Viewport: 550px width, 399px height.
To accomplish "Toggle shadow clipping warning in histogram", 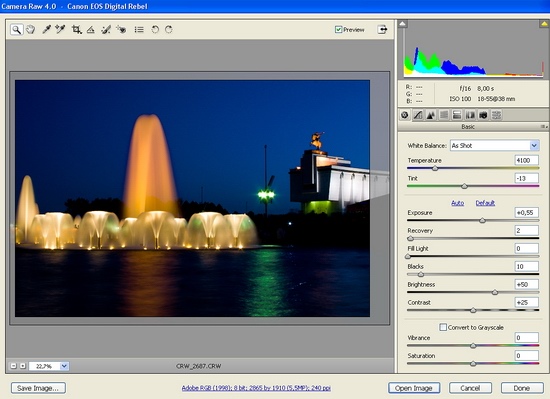I will tap(402, 24).
